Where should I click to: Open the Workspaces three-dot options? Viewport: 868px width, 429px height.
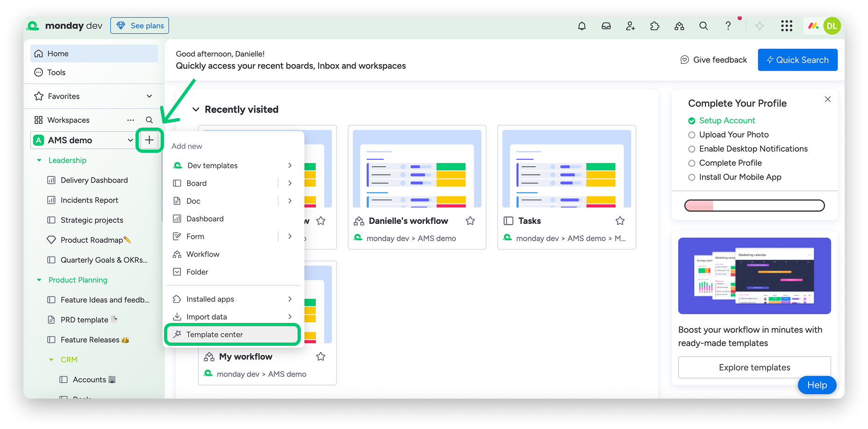(x=130, y=120)
